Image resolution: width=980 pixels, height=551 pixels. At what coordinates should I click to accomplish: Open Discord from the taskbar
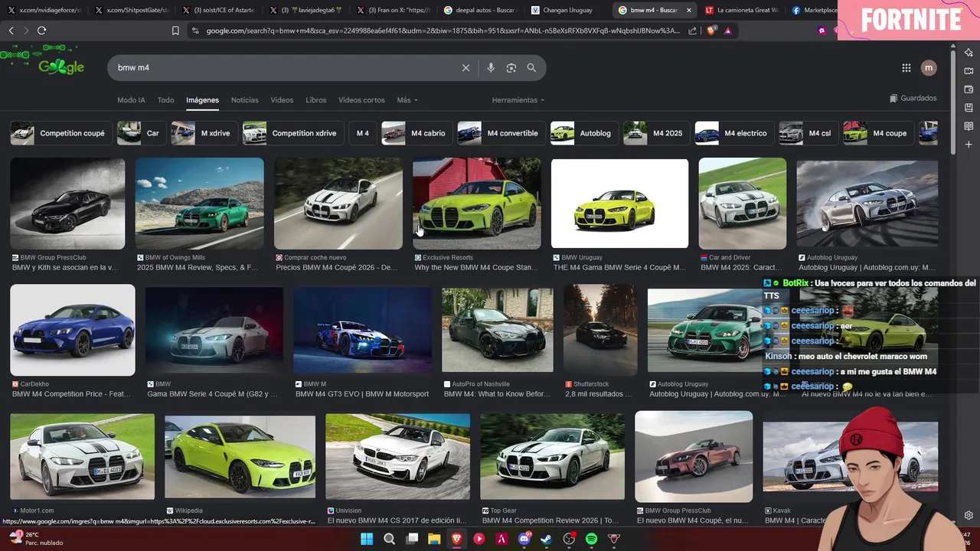pyautogui.click(x=524, y=539)
